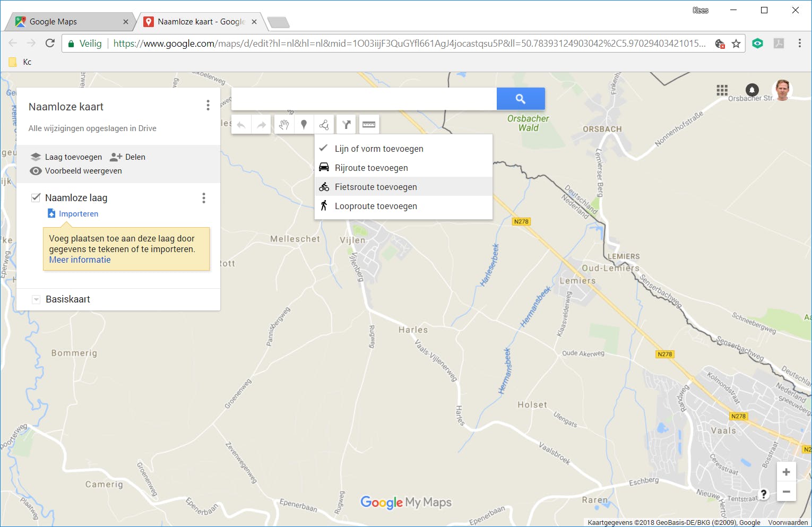This screenshot has height=527, width=812.
Task: Select the add directions tool
Action: pos(346,125)
